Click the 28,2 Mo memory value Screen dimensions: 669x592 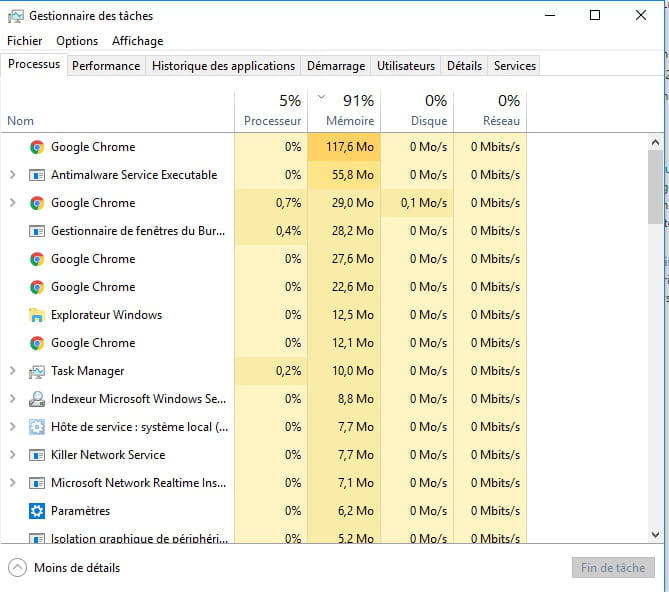pos(352,231)
